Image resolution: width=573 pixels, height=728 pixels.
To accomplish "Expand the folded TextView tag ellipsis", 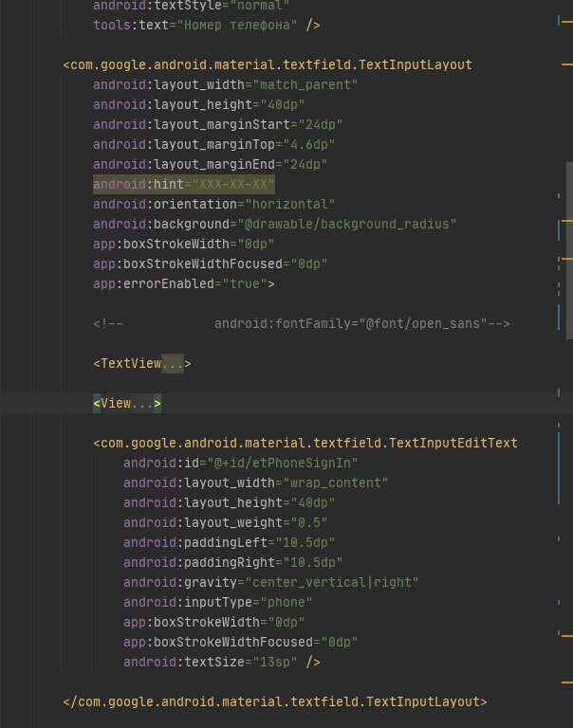I will pyautogui.click(x=173, y=364).
